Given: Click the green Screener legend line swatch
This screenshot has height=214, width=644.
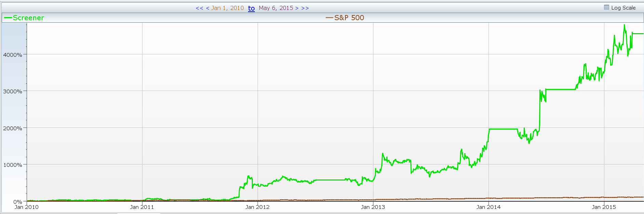Looking at the screenshot, I should (x=8, y=18).
